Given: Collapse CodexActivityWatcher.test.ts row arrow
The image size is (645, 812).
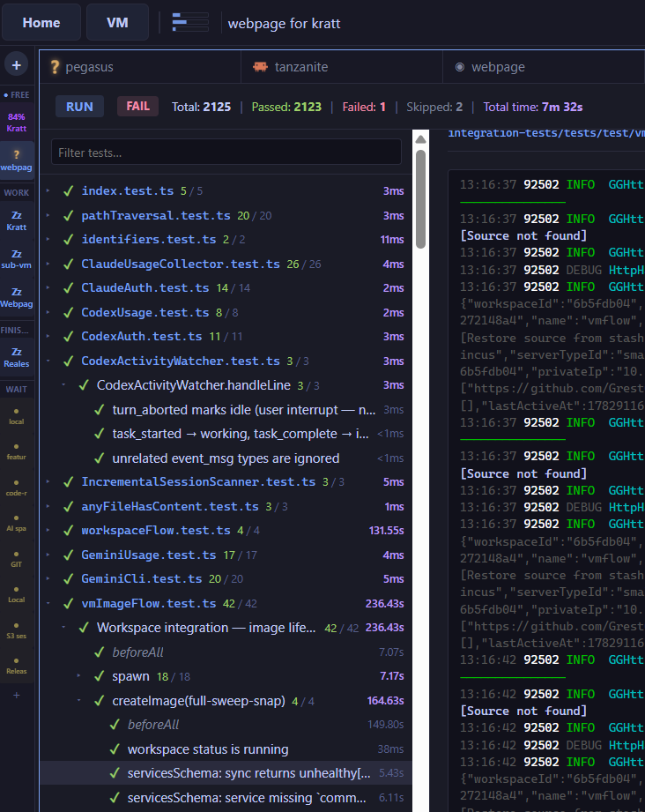Looking at the screenshot, I should click(48, 361).
